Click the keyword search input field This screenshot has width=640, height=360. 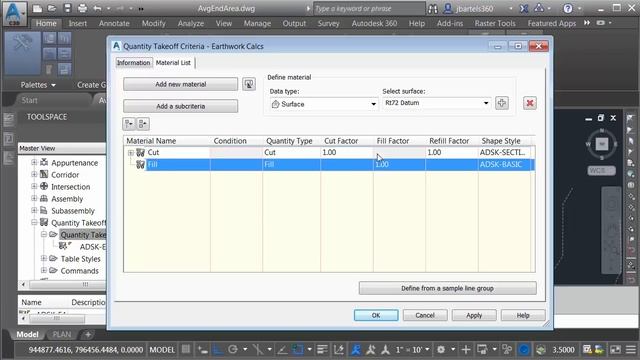point(369,9)
